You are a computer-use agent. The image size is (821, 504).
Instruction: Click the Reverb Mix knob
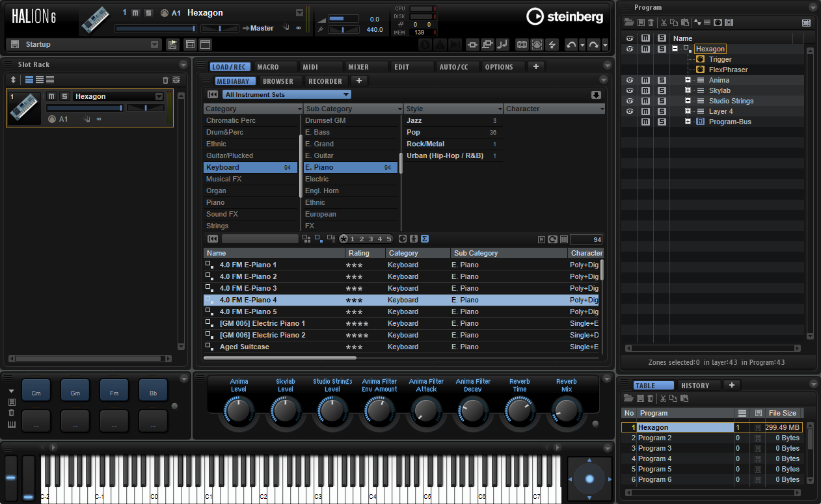(567, 411)
